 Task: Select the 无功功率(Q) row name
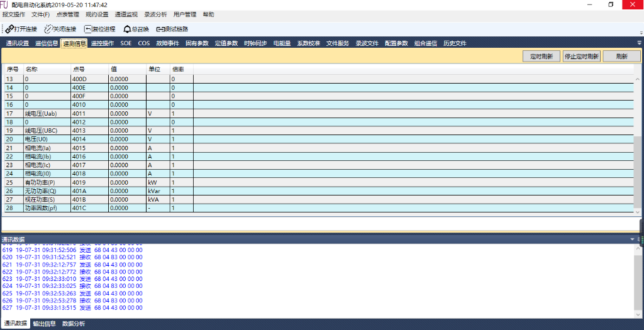(x=47, y=191)
